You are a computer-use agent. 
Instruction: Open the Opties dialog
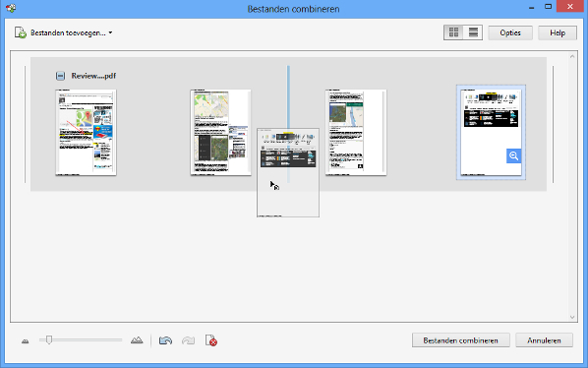pyautogui.click(x=510, y=32)
